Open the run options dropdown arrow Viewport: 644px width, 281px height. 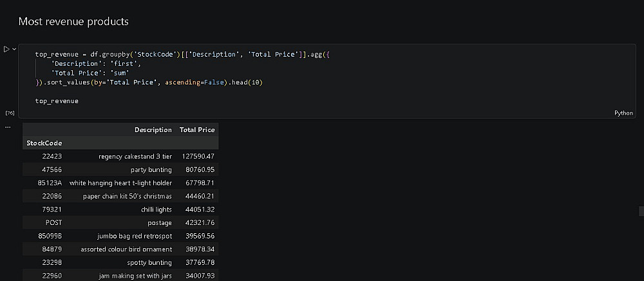point(14,49)
